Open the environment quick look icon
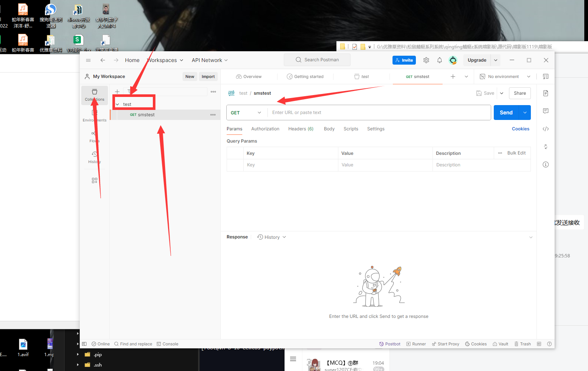The image size is (588, 371). [546, 77]
